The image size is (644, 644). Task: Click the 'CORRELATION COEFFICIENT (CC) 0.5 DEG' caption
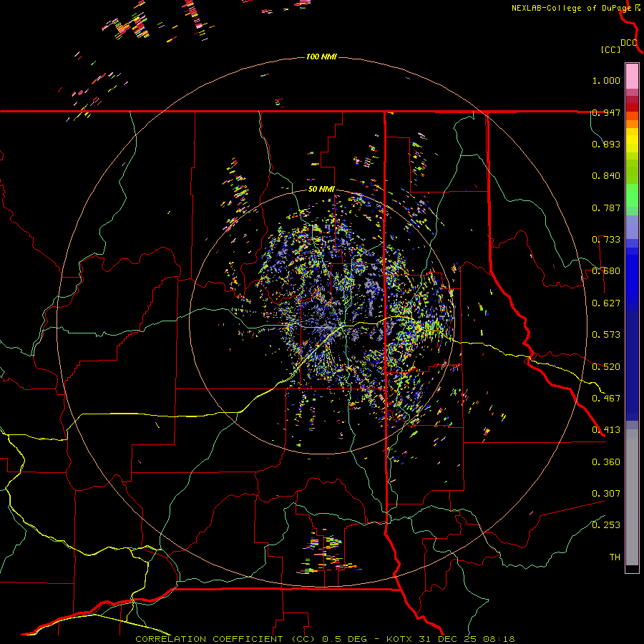click(252, 639)
